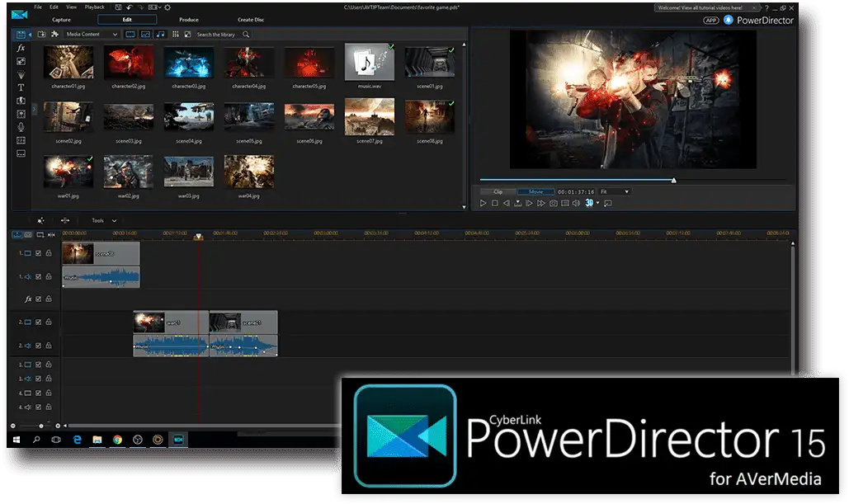Screen dimensions: 849x504
Task: Click the library search magnifier icon
Action: click(246, 35)
